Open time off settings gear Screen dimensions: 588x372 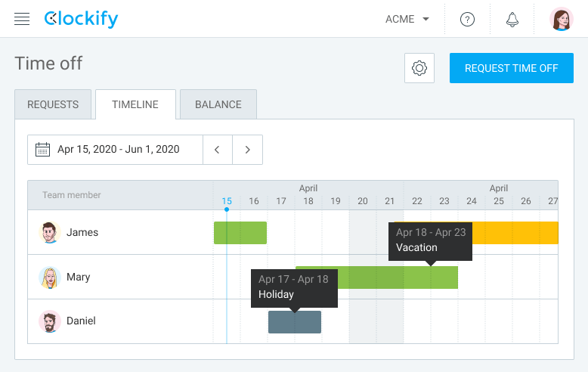pyautogui.click(x=419, y=68)
